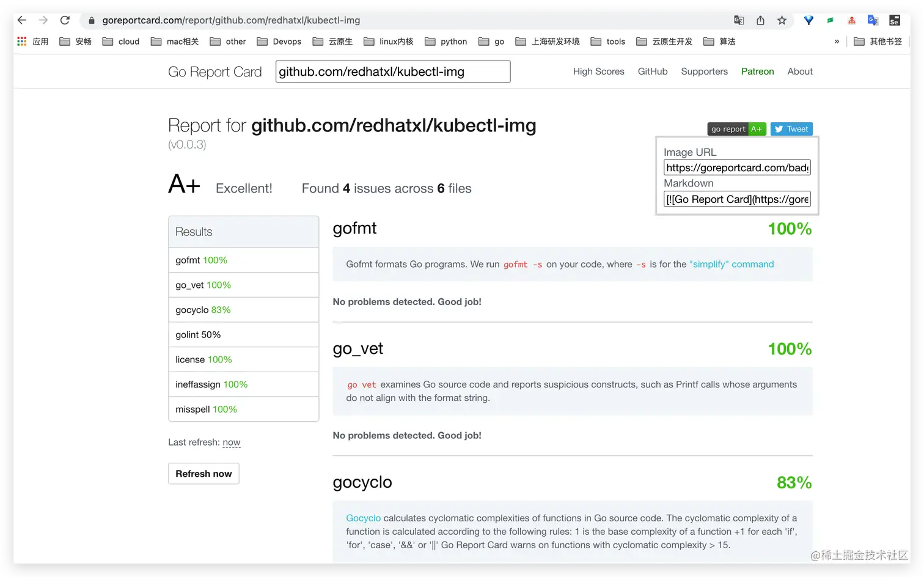Open the 应用 apps shortcut

33,42
